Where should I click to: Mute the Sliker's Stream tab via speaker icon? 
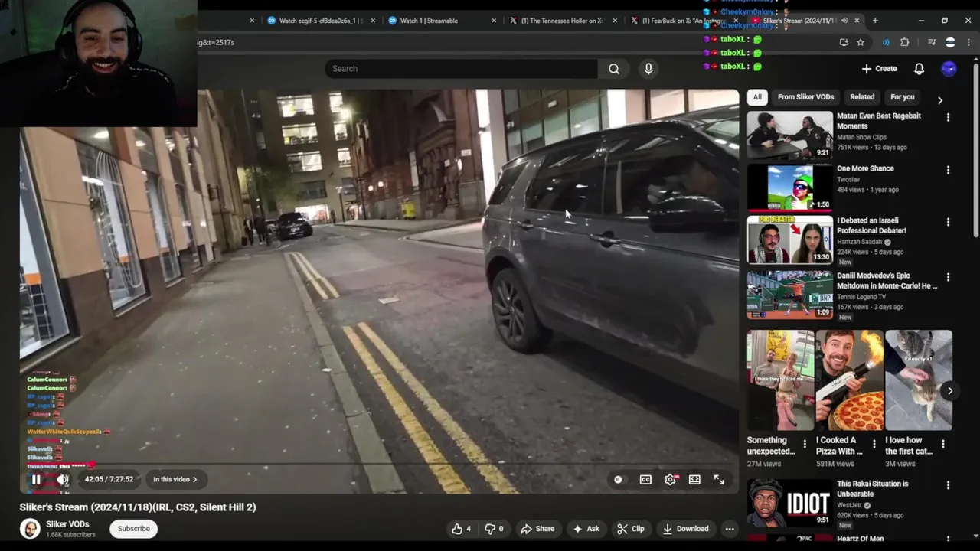[x=844, y=21]
